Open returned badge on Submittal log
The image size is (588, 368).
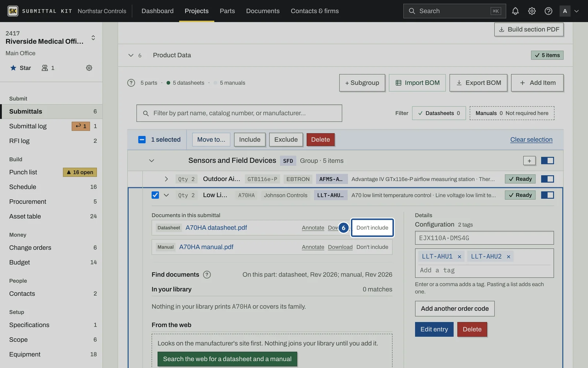pyautogui.click(x=81, y=126)
